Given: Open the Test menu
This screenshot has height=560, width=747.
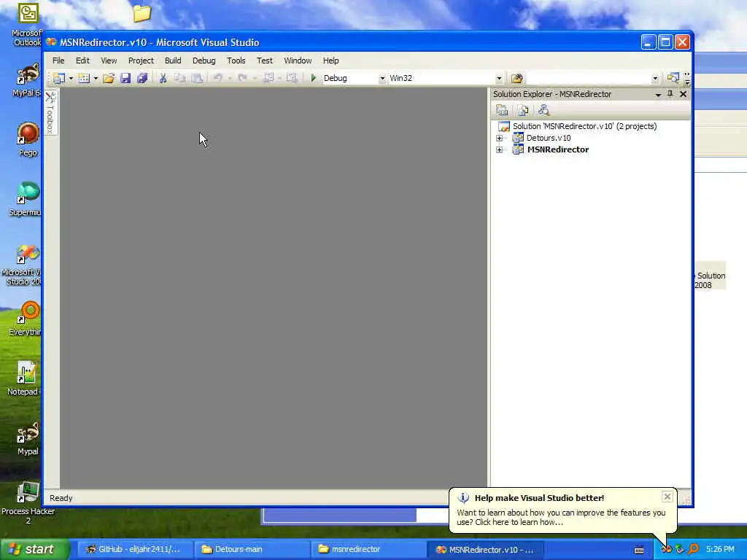Looking at the screenshot, I should point(264,61).
